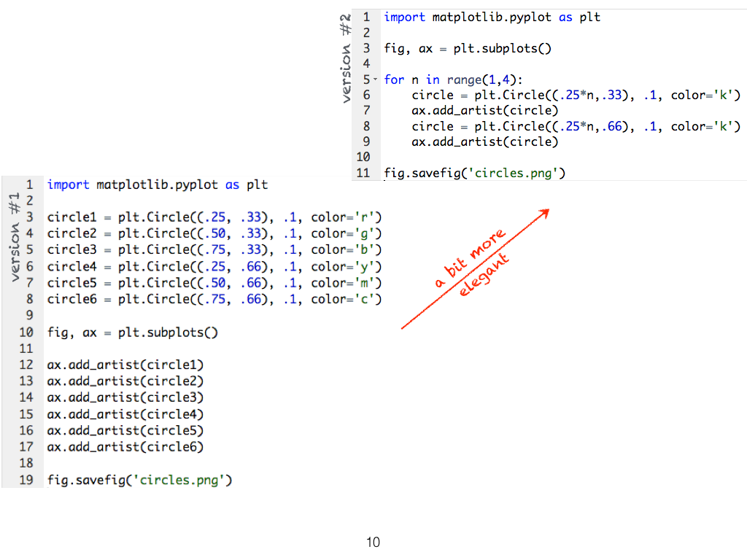Click the plt.Circle line with .66 in version #2
This screenshot has width=747, height=560.
[x=576, y=127]
